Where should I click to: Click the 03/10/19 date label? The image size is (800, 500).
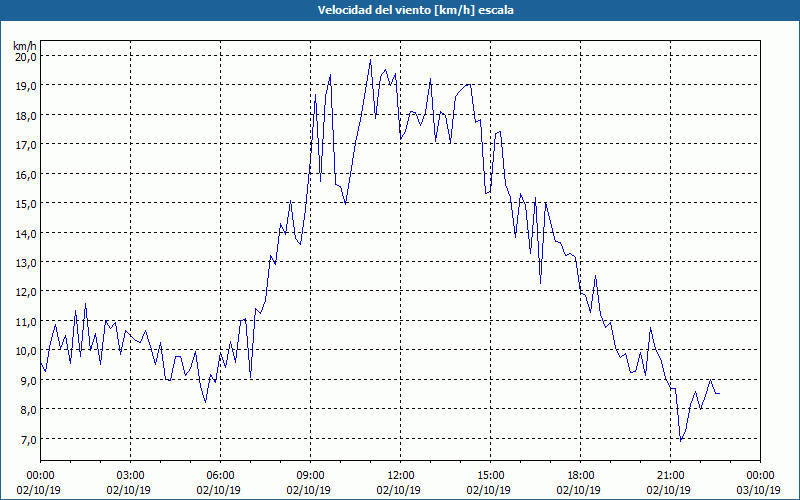pyautogui.click(x=759, y=490)
